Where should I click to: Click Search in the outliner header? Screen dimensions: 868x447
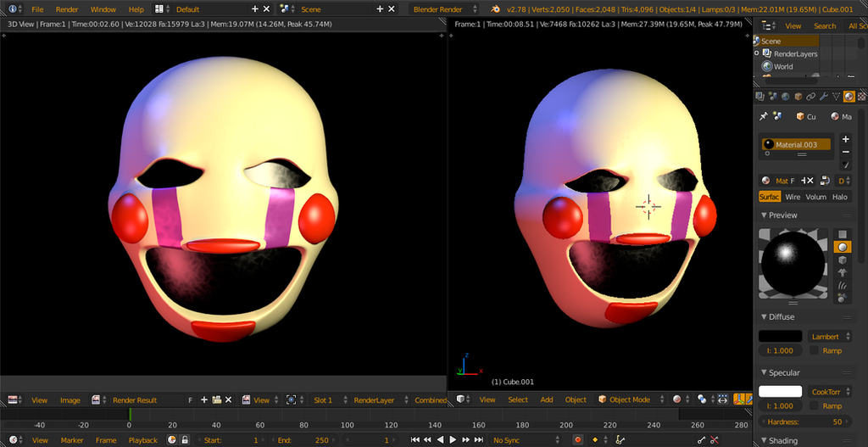825,26
